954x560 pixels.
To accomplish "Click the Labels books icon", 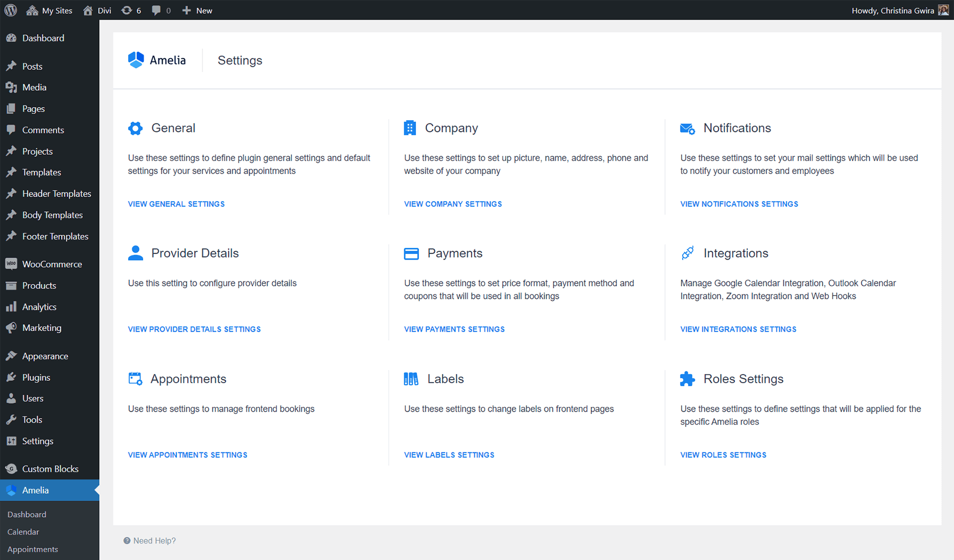I will pyautogui.click(x=411, y=379).
